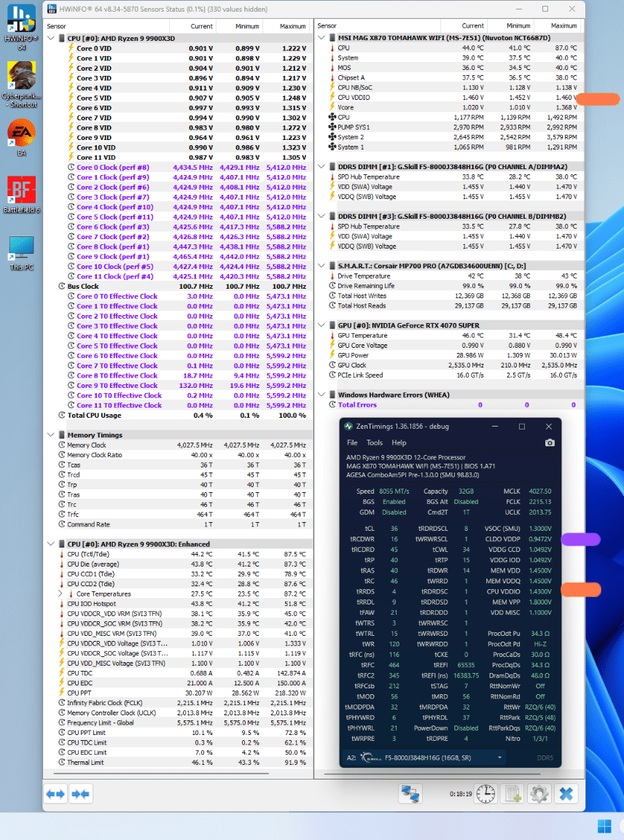Click the shrink columns inward arrows button

[80, 793]
